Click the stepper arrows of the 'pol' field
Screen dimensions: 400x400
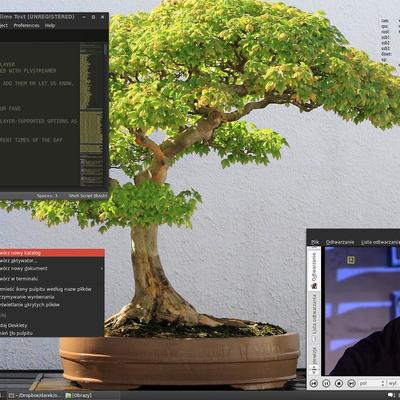pyautogui.click(x=383, y=384)
